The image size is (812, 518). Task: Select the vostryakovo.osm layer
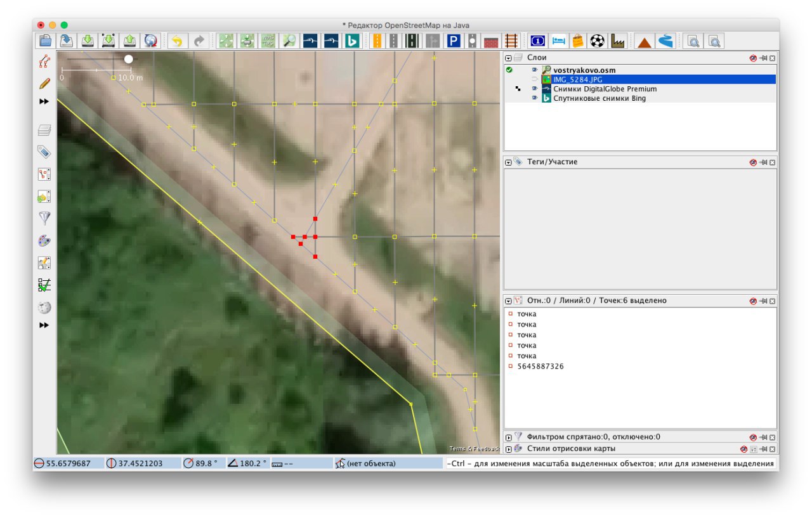584,70
